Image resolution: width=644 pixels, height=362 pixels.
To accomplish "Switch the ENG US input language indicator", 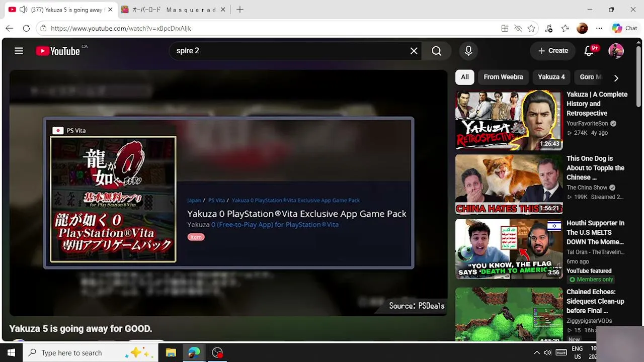I will coord(577,353).
